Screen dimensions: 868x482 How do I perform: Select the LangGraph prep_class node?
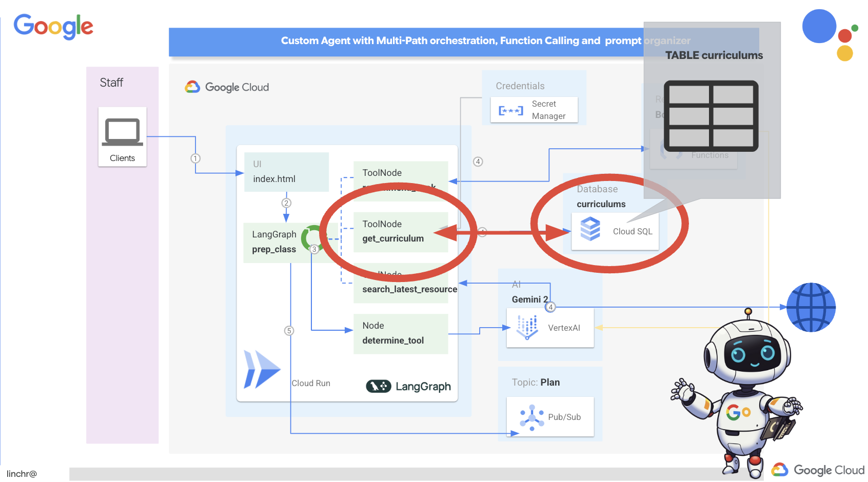pos(274,242)
